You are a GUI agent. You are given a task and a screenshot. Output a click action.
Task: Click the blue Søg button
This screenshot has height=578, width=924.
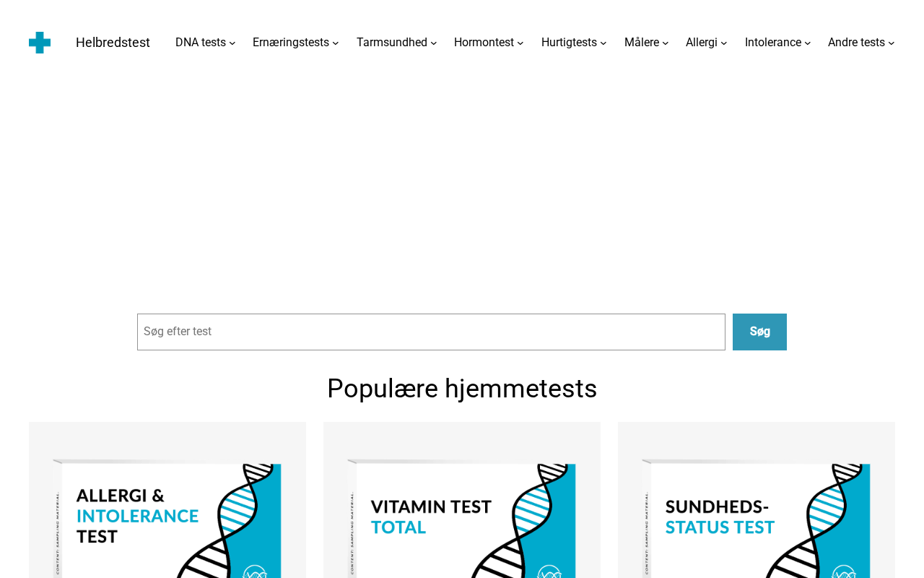tap(759, 332)
